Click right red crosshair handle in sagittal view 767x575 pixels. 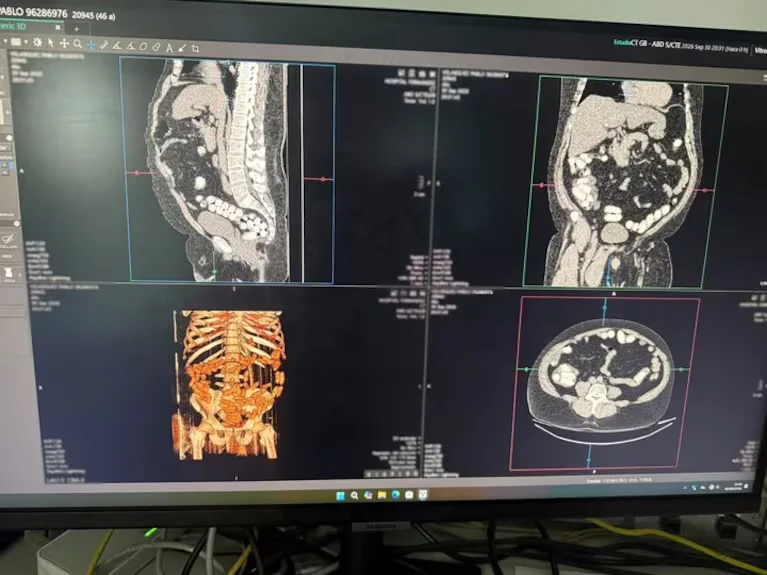[323, 179]
